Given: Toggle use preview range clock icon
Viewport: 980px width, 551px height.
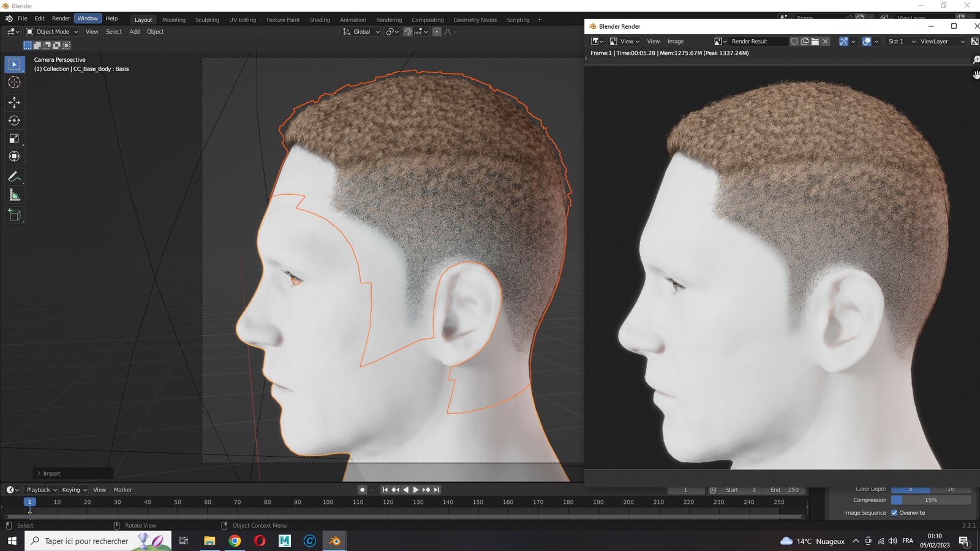Looking at the screenshot, I should pos(713,490).
